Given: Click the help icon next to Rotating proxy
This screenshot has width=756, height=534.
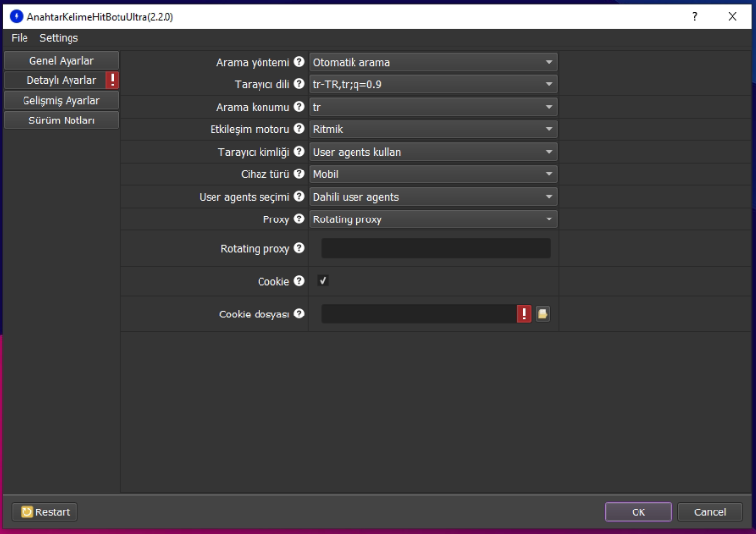Looking at the screenshot, I should [x=299, y=249].
